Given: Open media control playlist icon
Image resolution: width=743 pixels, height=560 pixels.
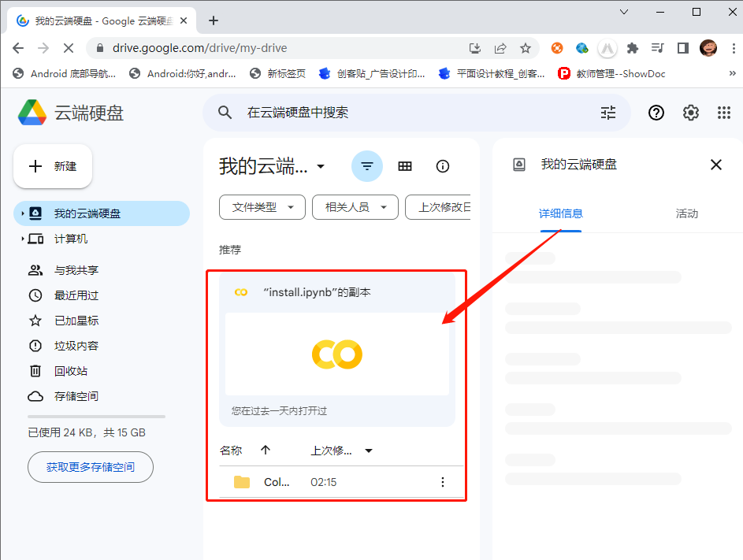Looking at the screenshot, I should 657,48.
